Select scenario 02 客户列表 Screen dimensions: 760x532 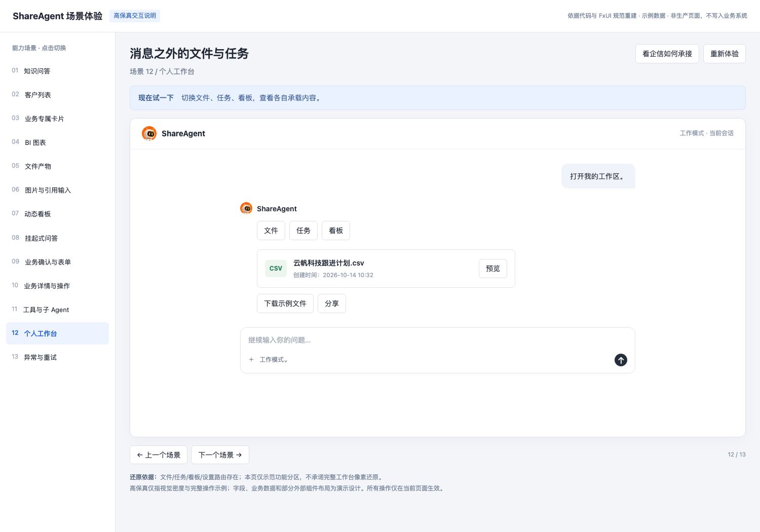click(57, 95)
